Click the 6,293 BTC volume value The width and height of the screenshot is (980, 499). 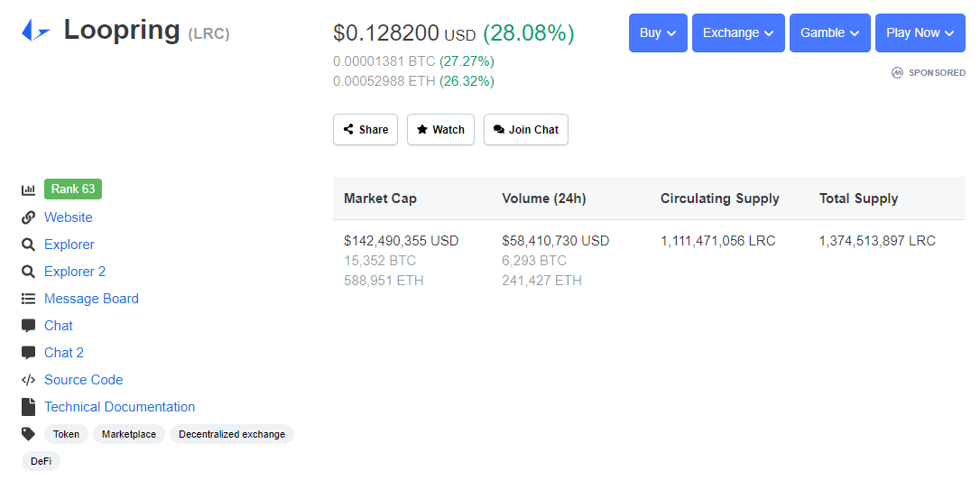click(x=534, y=261)
